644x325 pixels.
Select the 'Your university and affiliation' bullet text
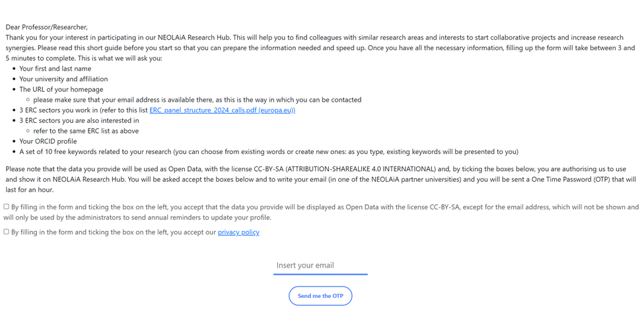pos(63,79)
